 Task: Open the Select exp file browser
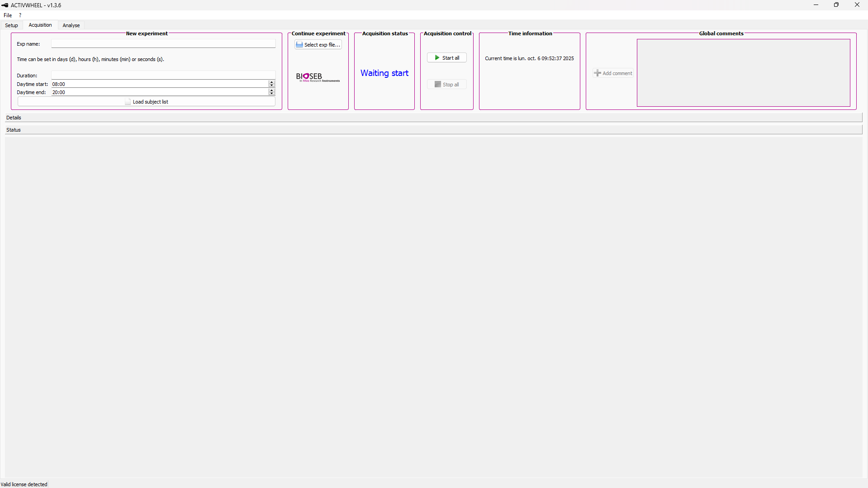pyautogui.click(x=318, y=45)
